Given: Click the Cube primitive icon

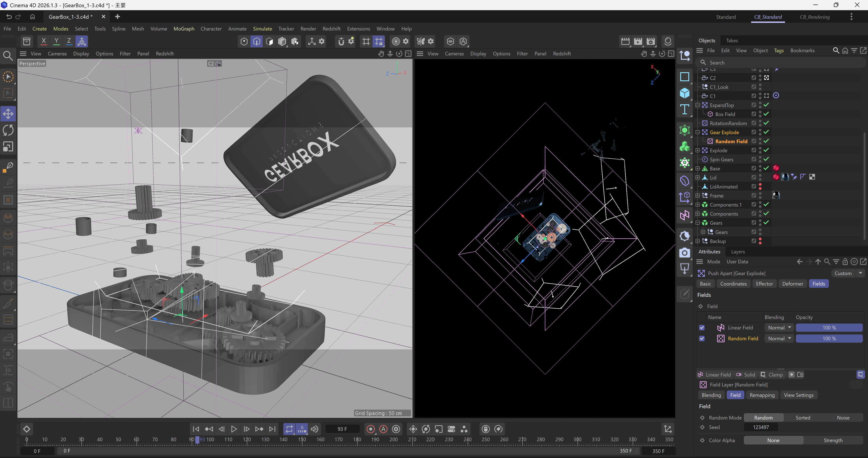Looking at the screenshot, I should (684, 93).
